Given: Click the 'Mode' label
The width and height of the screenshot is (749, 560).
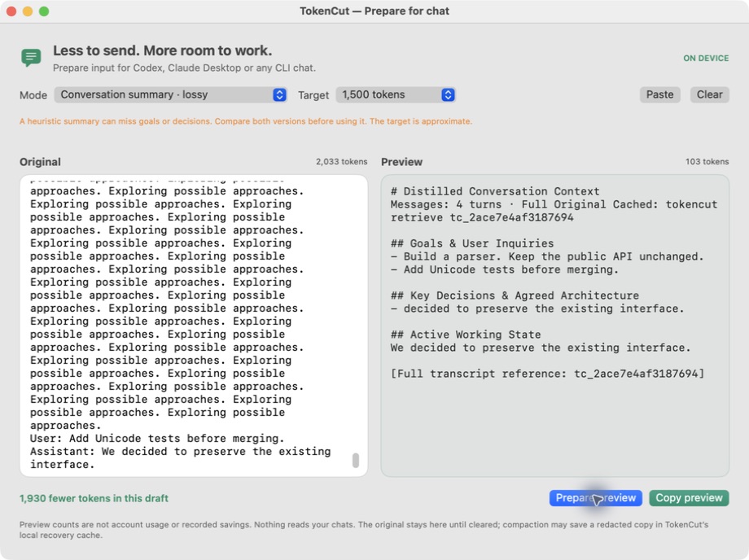Looking at the screenshot, I should pos(33,95).
